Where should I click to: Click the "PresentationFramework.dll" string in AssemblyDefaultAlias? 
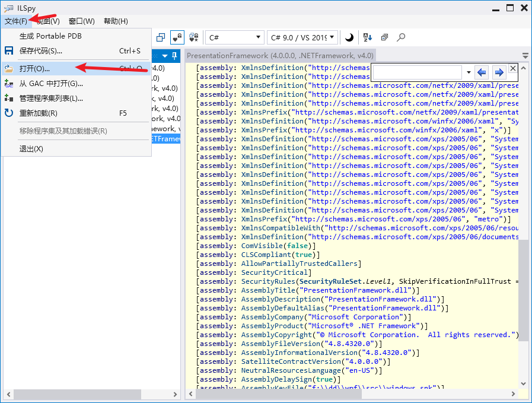click(x=384, y=308)
